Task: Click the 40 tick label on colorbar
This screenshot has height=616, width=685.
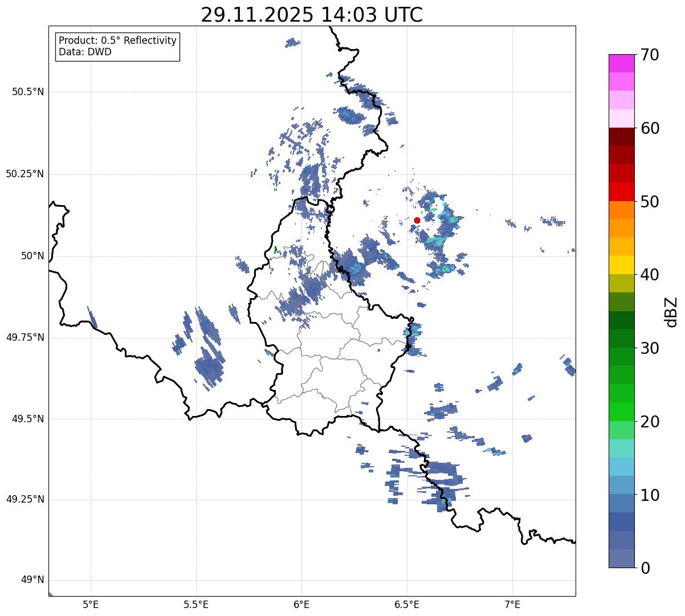Action: tap(650, 275)
